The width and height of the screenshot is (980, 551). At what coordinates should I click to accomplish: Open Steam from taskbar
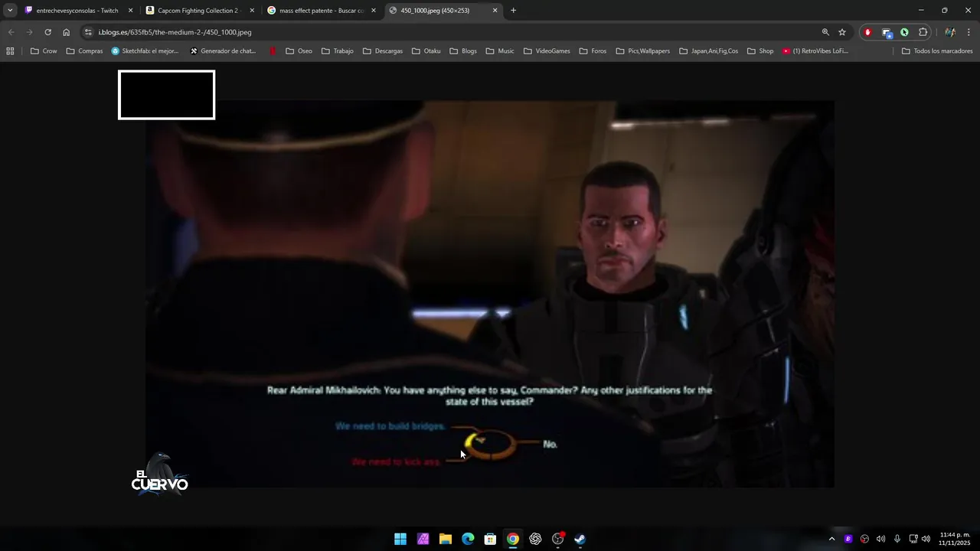click(x=580, y=539)
